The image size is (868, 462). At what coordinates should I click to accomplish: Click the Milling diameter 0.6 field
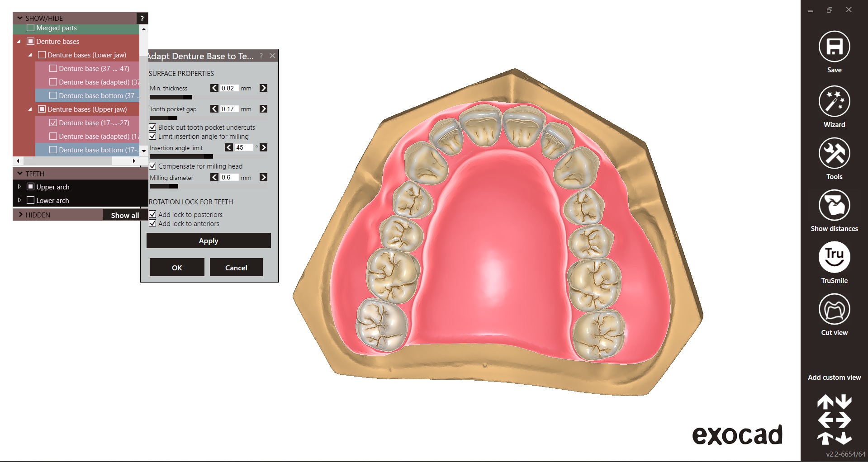[229, 177]
